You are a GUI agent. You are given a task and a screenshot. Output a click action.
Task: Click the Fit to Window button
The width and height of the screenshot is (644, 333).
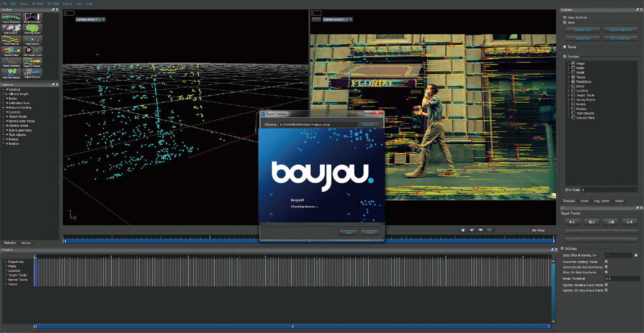(x=620, y=39)
